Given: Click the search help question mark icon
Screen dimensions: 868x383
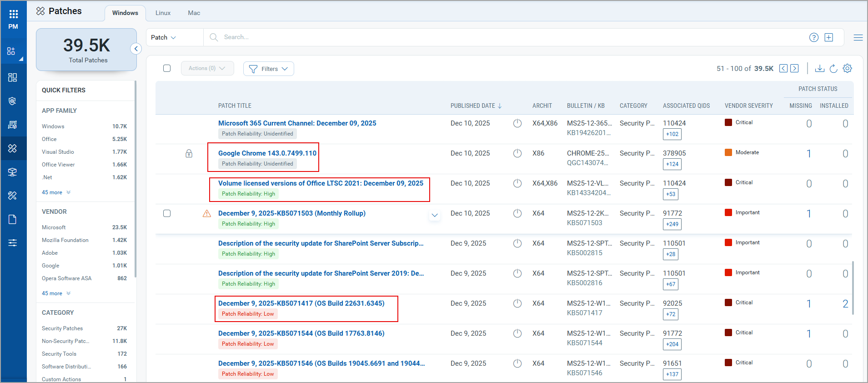Looking at the screenshot, I should [x=813, y=37].
